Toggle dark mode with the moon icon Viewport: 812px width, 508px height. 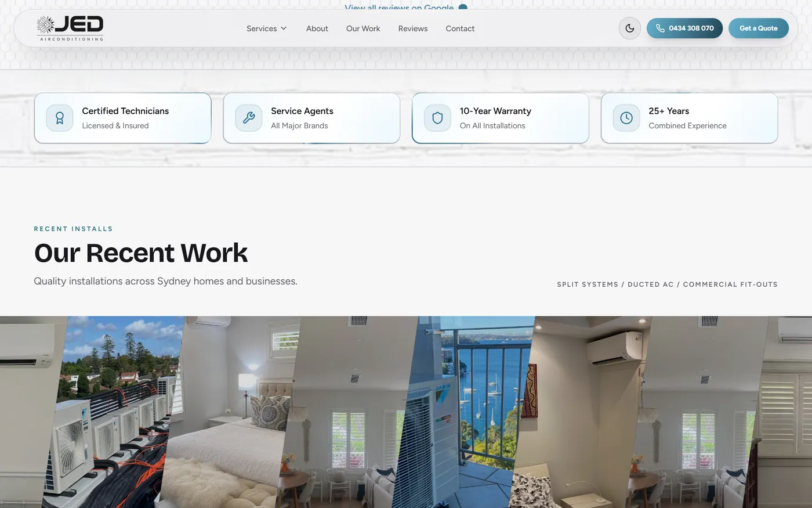(629, 28)
